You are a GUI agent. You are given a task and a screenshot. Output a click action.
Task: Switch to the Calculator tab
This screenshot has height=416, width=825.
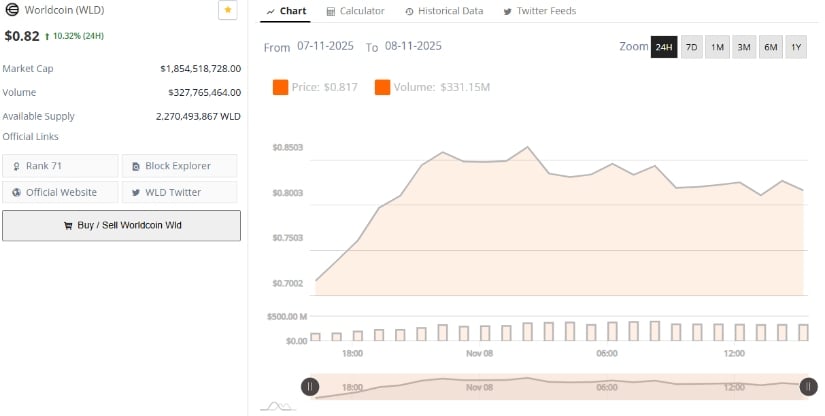point(355,11)
